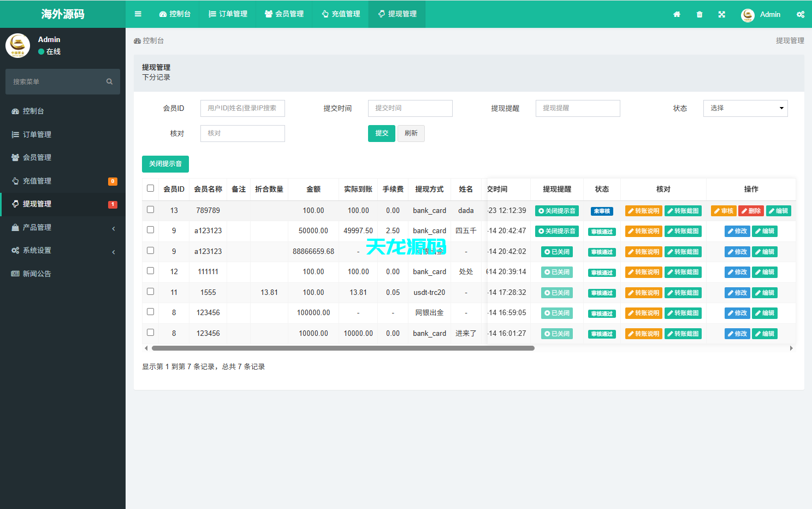Image resolution: width=812 pixels, height=509 pixels.
Task: Click the Admin profile avatar
Action: [748, 15]
